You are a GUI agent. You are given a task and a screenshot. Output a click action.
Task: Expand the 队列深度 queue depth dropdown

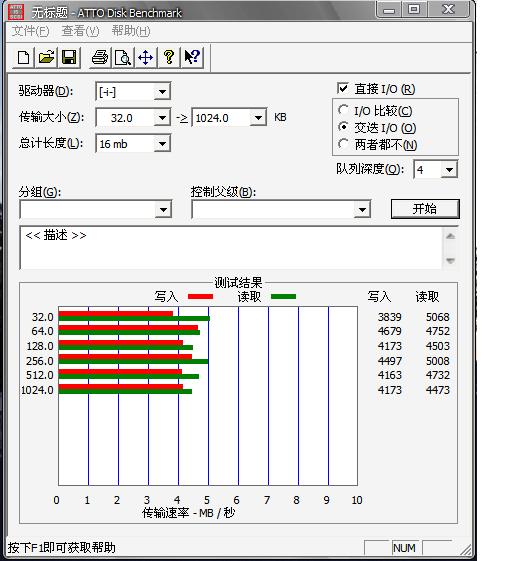(x=449, y=170)
